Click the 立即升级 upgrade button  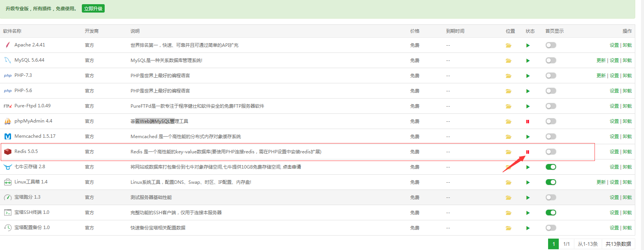(x=93, y=8)
